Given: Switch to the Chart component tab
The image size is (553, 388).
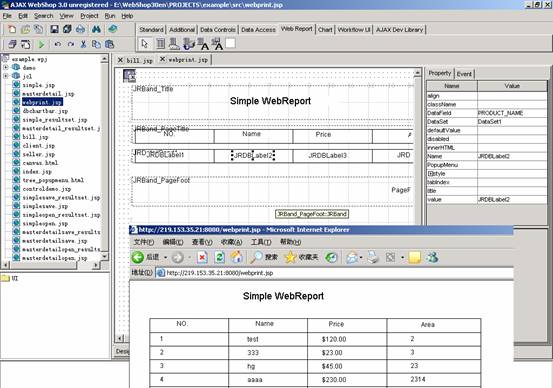Looking at the screenshot, I should pyautogui.click(x=325, y=30).
